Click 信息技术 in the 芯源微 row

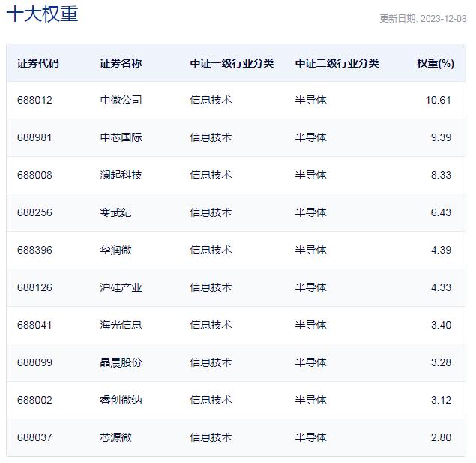point(211,437)
